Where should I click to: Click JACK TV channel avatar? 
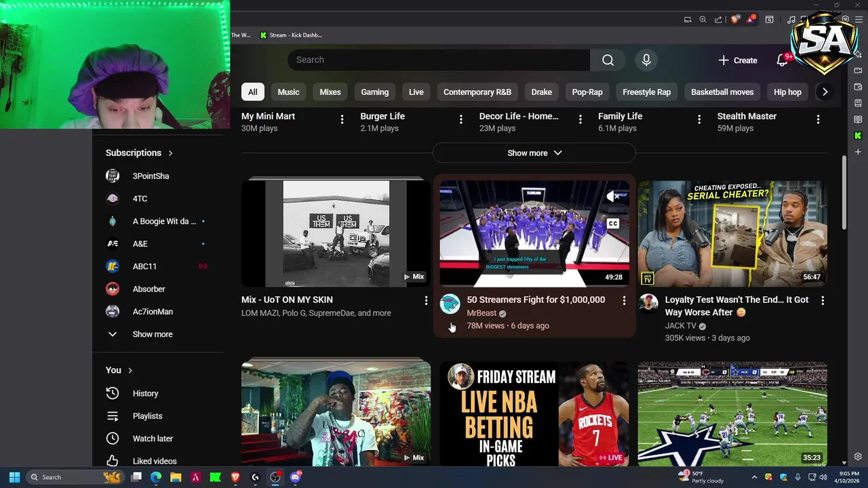pyautogui.click(x=648, y=304)
